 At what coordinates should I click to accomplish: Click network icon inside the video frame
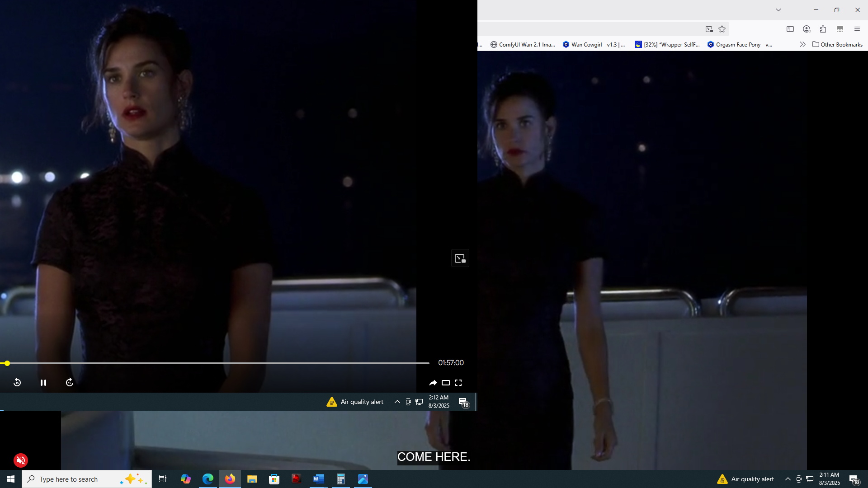click(420, 402)
